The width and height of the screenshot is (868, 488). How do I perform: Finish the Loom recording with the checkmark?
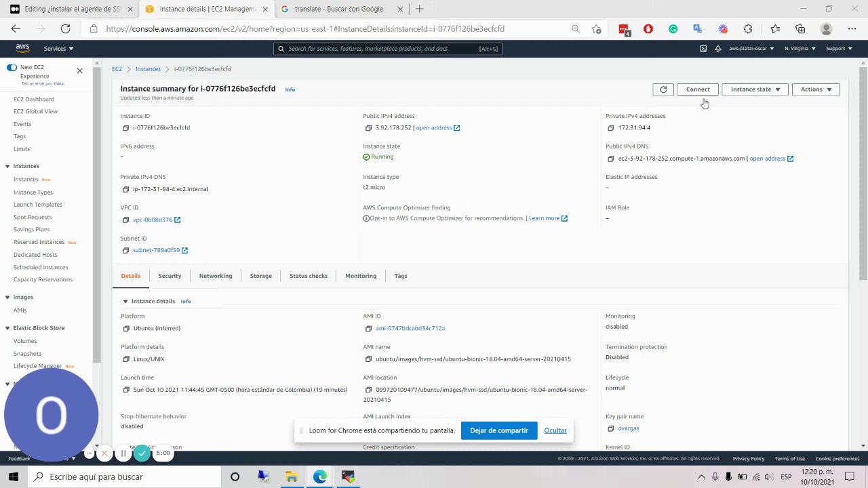coord(141,453)
